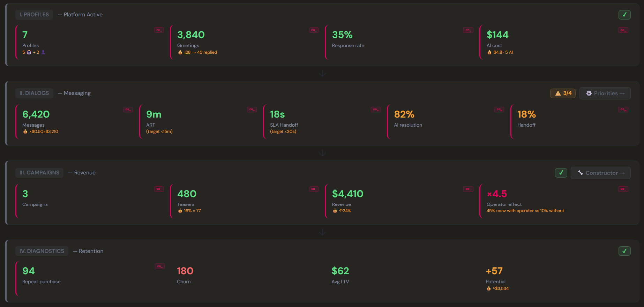Click the down arrow below Dialogs section
The height and width of the screenshot is (307, 644).
point(322,153)
